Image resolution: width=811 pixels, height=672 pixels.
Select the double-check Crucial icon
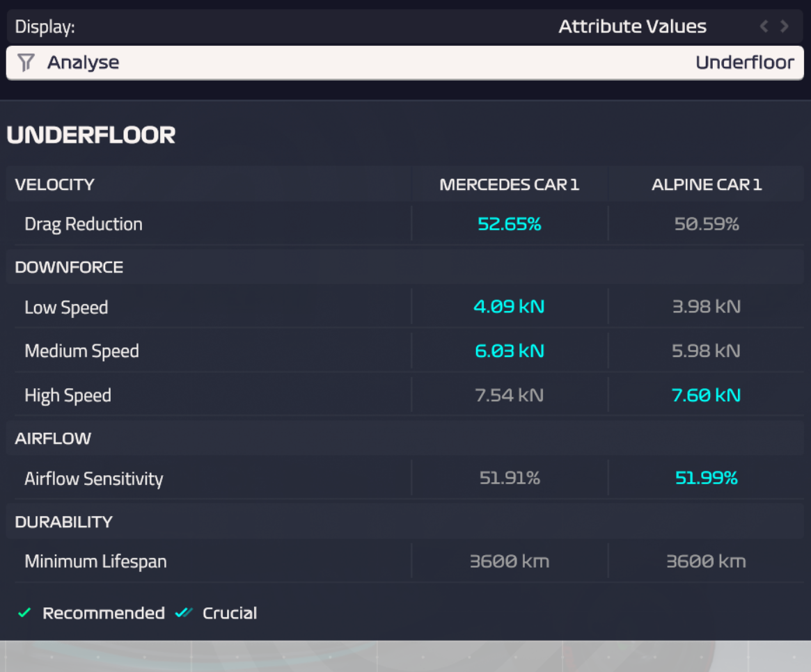pyautogui.click(x=184, y=613)
